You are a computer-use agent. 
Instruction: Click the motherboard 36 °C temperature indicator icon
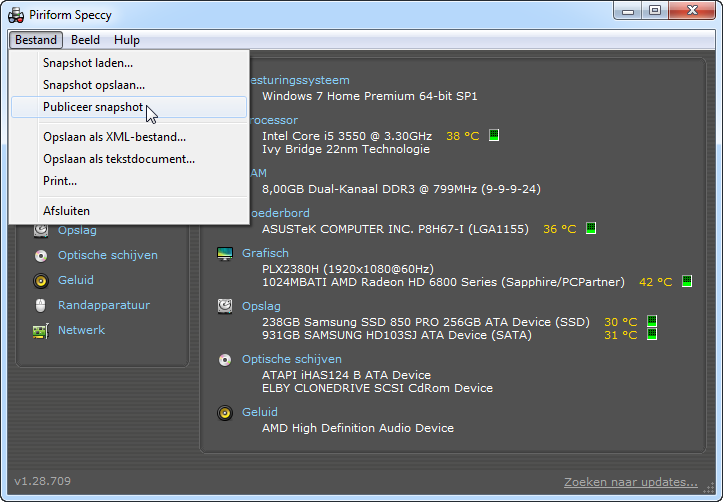591,228
